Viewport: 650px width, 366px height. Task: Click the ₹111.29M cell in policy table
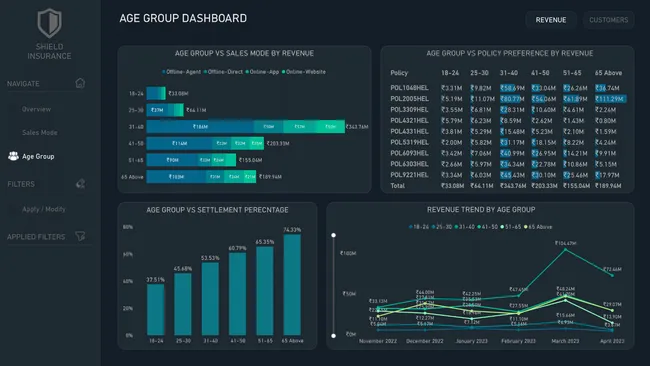click(610, 99)
